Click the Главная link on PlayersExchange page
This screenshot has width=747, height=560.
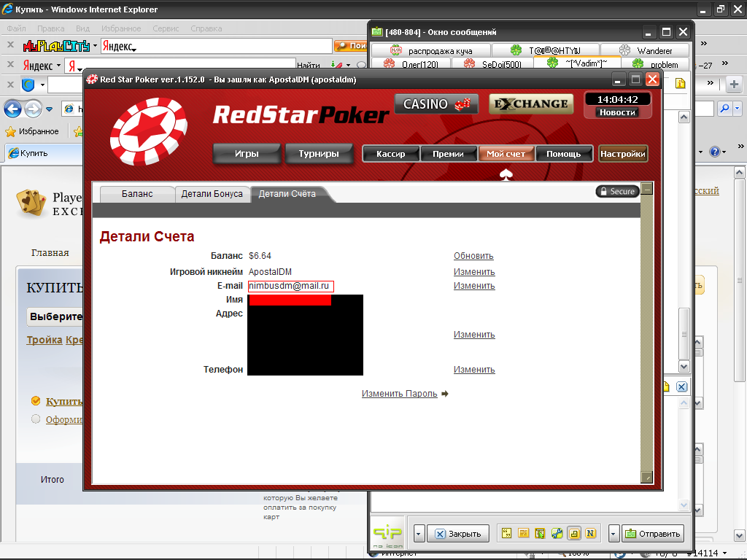coord(50,253)
